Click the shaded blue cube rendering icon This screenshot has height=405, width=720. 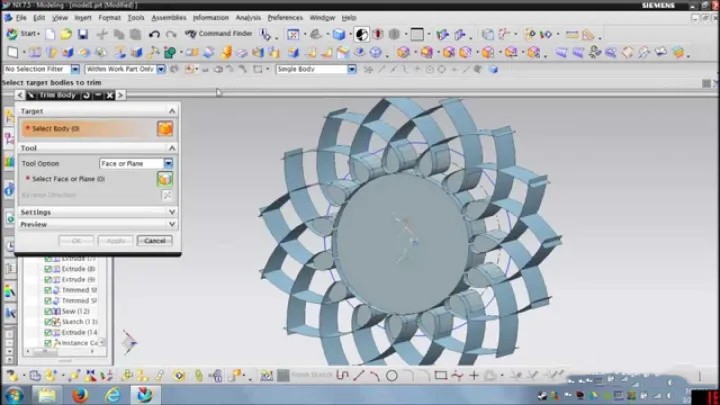tap(339, 34)
